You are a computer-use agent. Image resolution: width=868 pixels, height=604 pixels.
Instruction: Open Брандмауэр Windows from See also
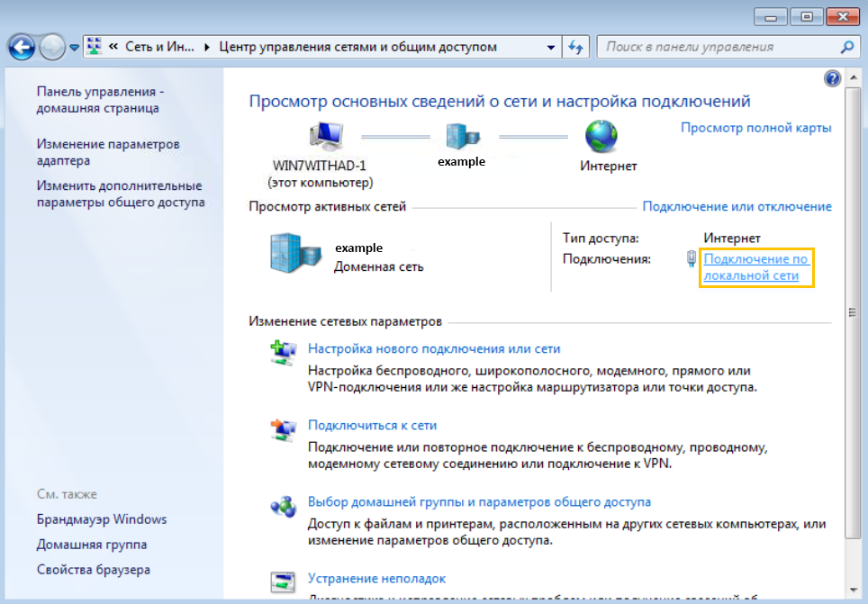point(102,519)
